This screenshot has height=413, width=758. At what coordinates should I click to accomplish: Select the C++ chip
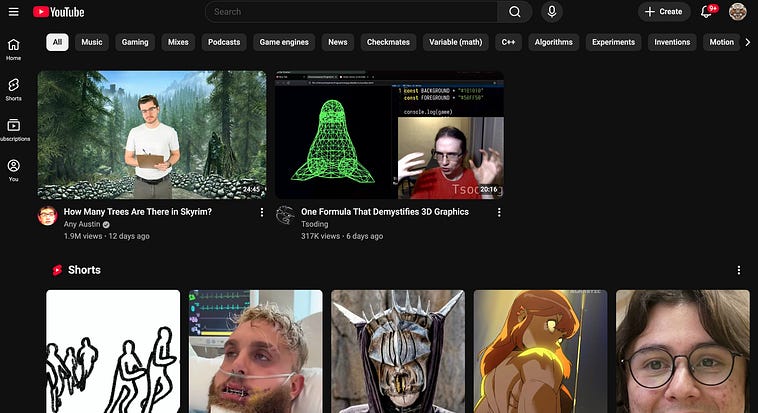point(508,42)
